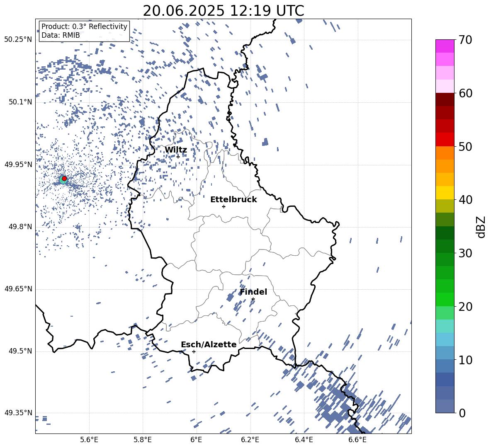Click the red radar site marker
This screenshot has width=491, height=448.
pyautogui.click(x=64, y=178)
